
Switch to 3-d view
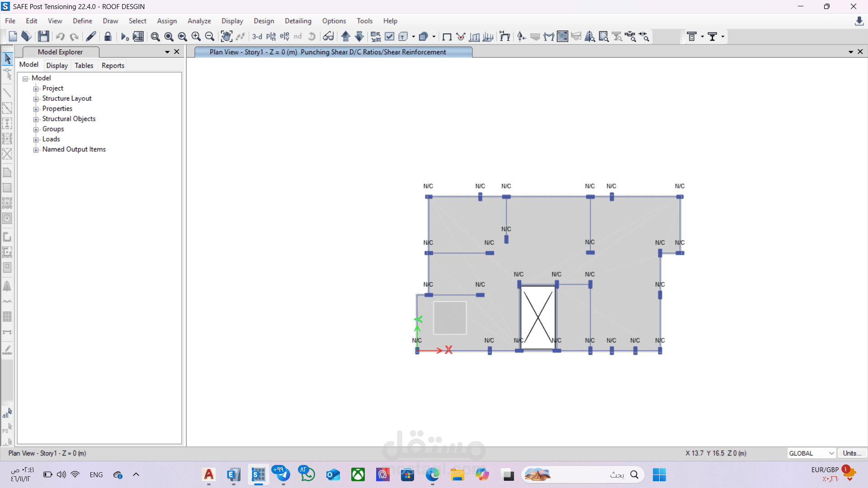pyautogui.click(x=257, y=37)
